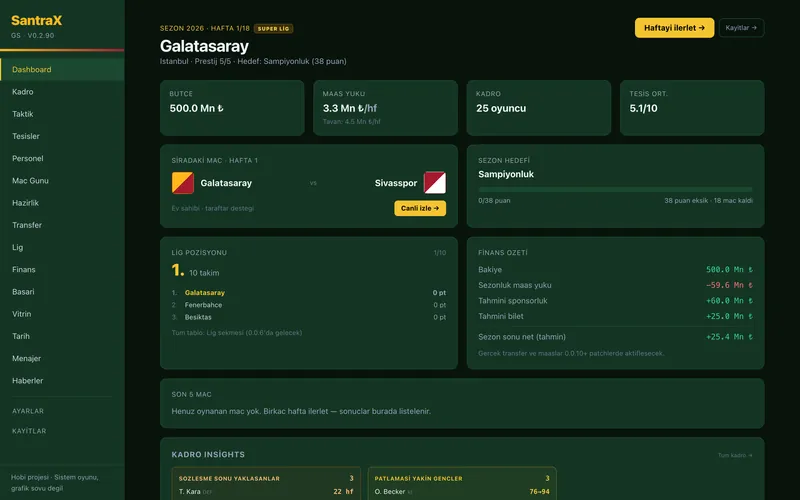Select Fenerbahce row in league standings

pyautogui.click(x=309, y=305)
